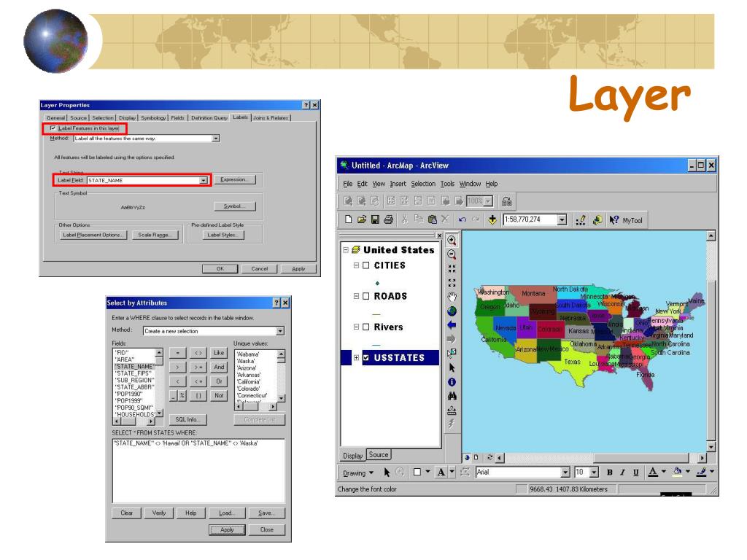Click the Like operator button
Screen dimensions: 747x560
click(219, 353)
